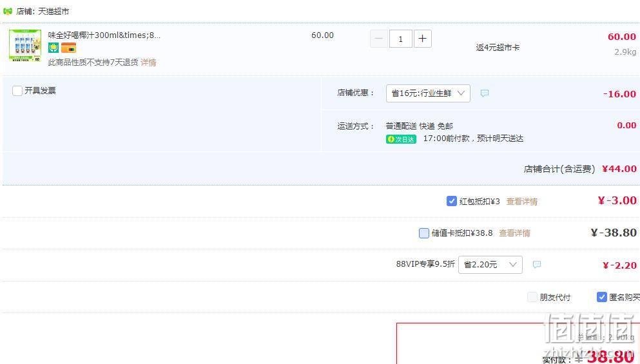Click the message icon beside 店铺优惠 dropdown

[485, 93]
